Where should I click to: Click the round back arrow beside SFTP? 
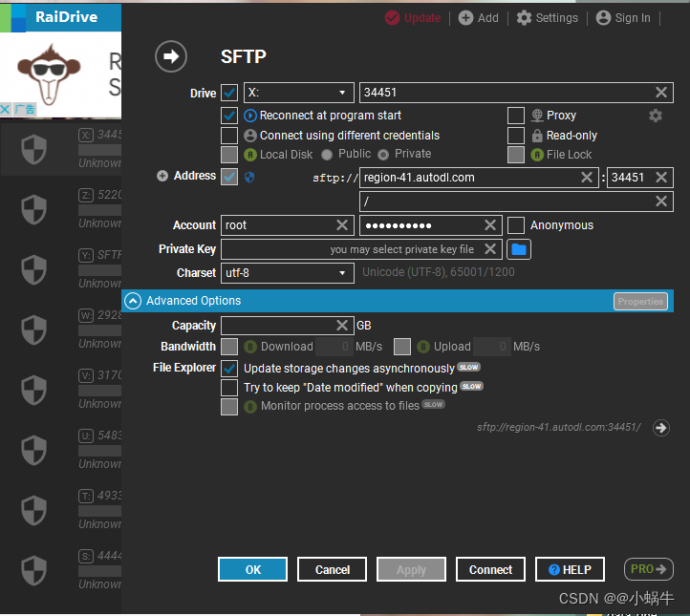(171, 56)
